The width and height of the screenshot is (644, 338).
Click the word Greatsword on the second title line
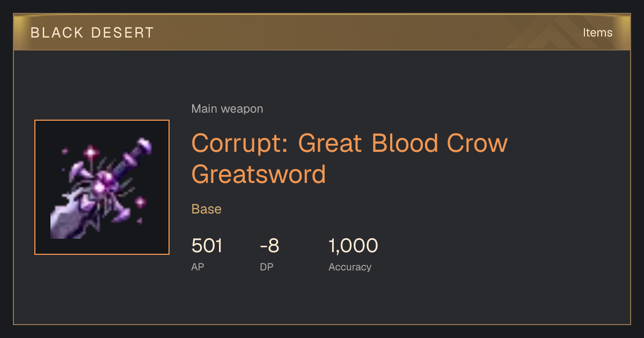(259, 175)
